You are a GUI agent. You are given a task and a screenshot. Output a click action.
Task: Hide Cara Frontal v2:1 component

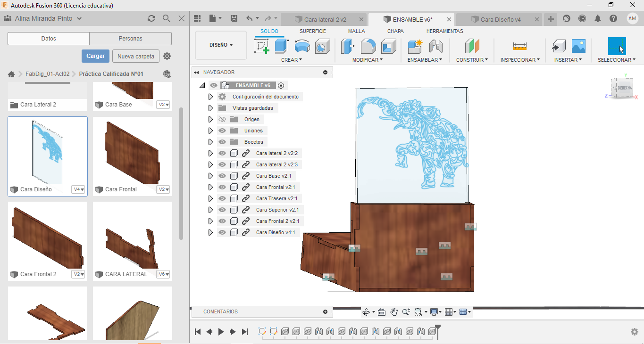[222, 187]
